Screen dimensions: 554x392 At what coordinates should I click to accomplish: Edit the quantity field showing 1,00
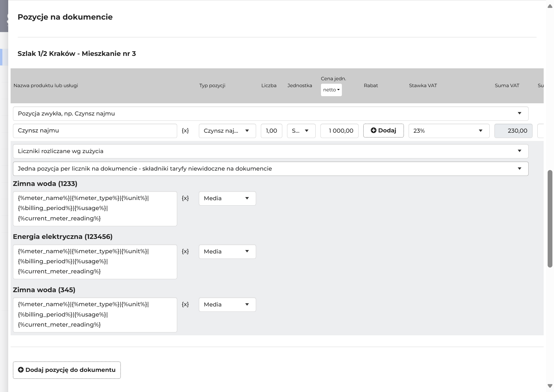(x=271, y=131)
